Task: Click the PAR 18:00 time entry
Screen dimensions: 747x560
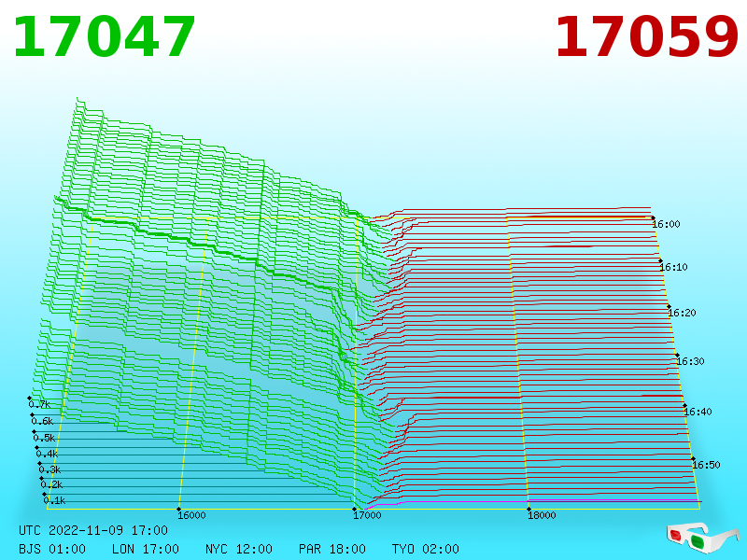Action: [x=332, y=549]
